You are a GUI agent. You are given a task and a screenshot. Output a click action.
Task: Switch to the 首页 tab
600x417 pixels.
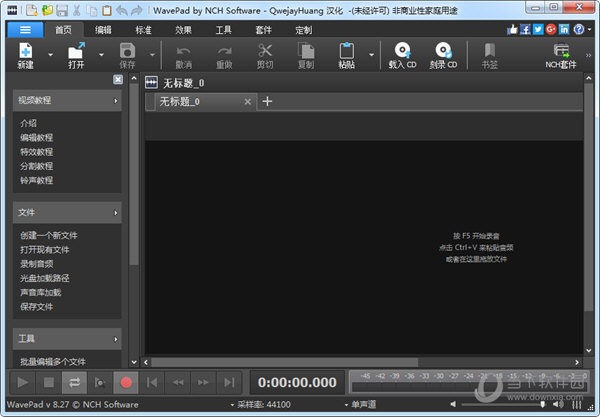64,30
